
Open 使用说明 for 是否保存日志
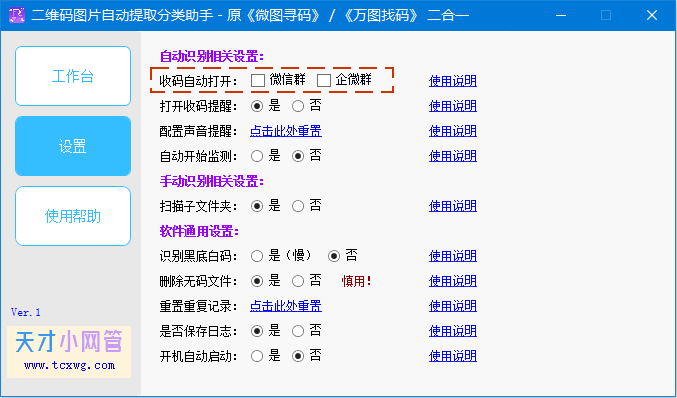(452, 331)
